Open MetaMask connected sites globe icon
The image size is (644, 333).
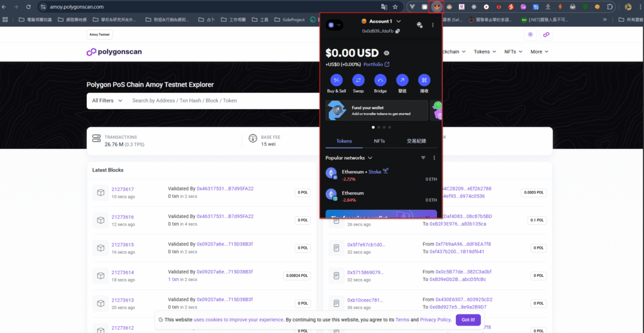click(419, 25)
